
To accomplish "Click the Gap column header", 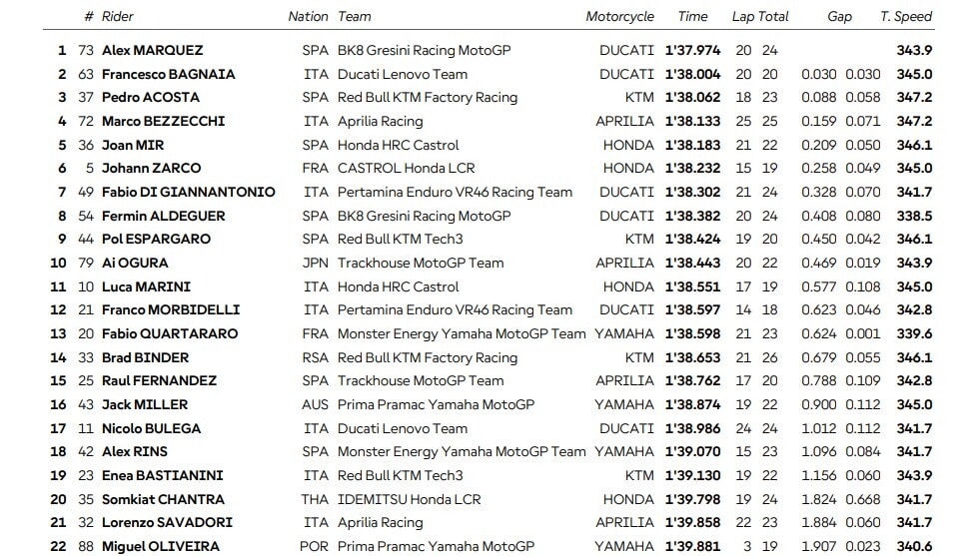I will pyautogui.click(x=839, y=16).
